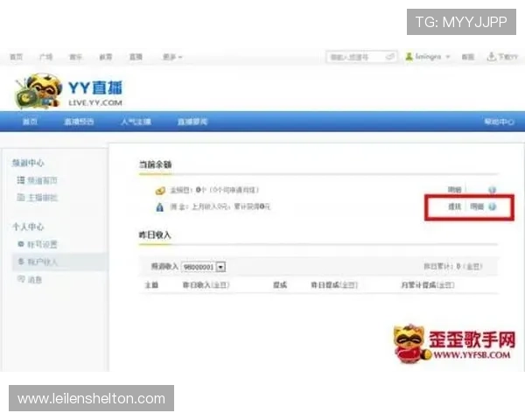
Task: Click the 昨日收入(金豆) column header
Action: (x=206, y=285)
